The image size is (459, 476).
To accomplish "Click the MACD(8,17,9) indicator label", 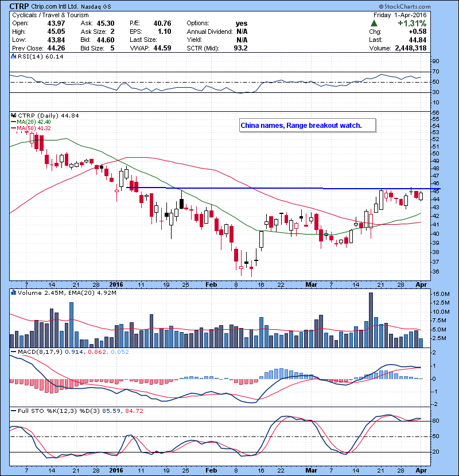I will pyautogui.click(x=40, y=352).
